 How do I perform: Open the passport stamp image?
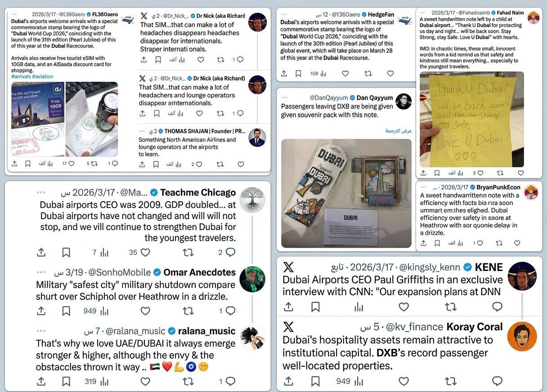[x=92, y=119]
